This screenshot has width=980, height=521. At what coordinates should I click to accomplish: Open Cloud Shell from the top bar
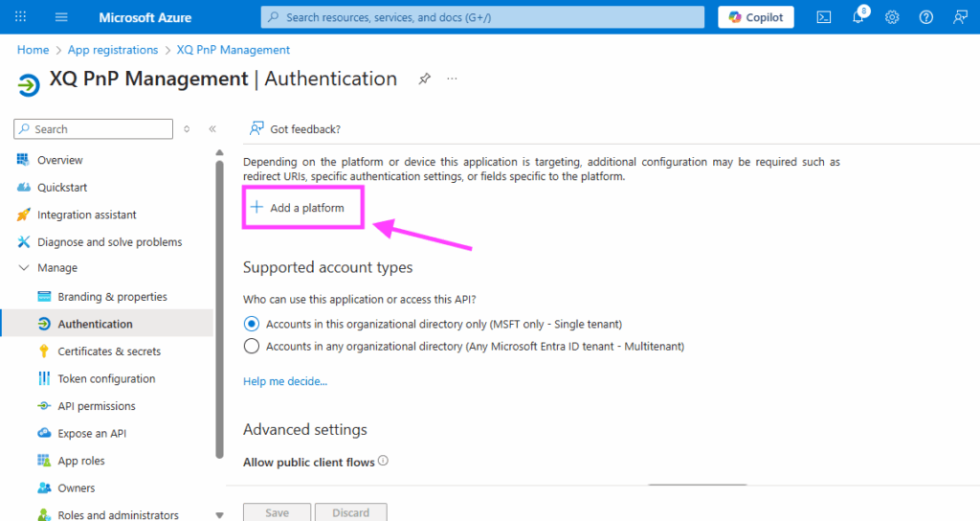tap(823, 17)
